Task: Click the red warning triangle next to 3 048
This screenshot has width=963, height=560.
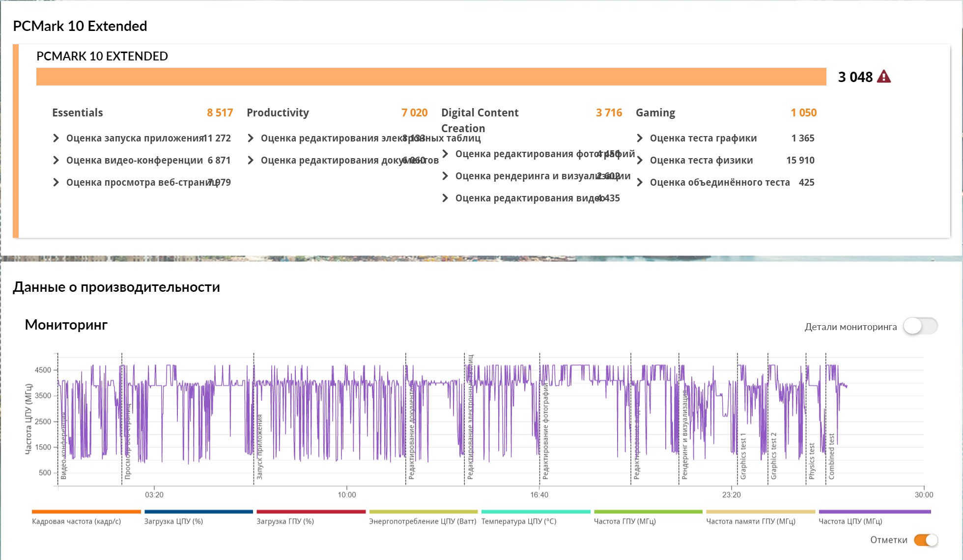Action: pos(883,77)
